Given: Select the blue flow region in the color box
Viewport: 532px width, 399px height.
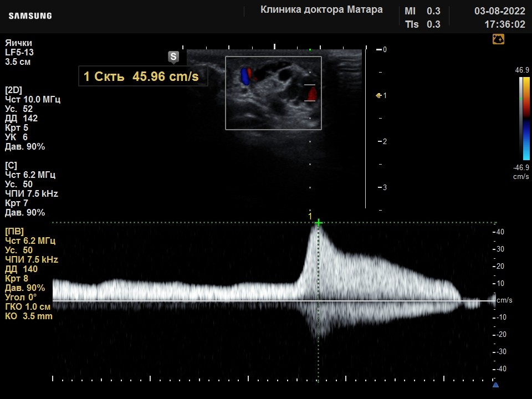Looking at the screenshot, I should 244,76.
